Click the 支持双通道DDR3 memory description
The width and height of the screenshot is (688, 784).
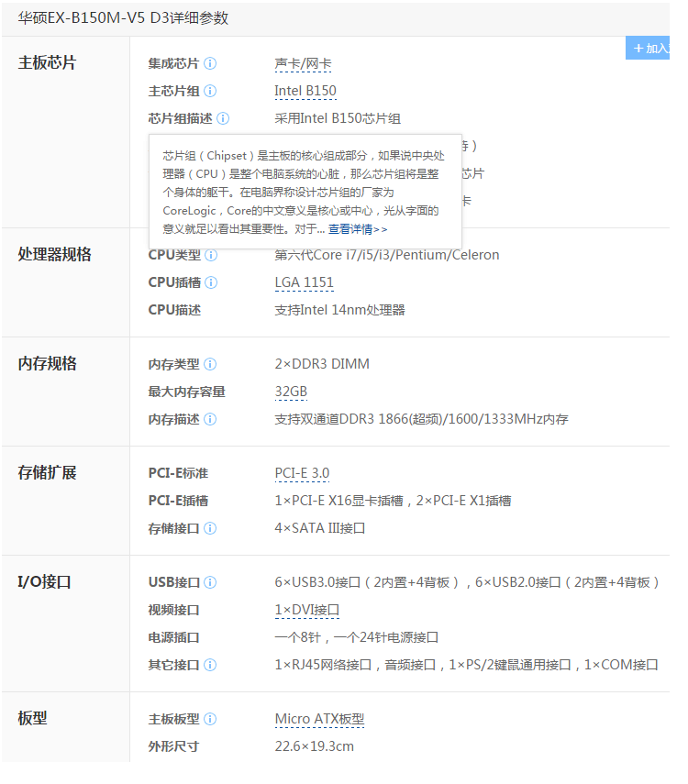[421, 419]
